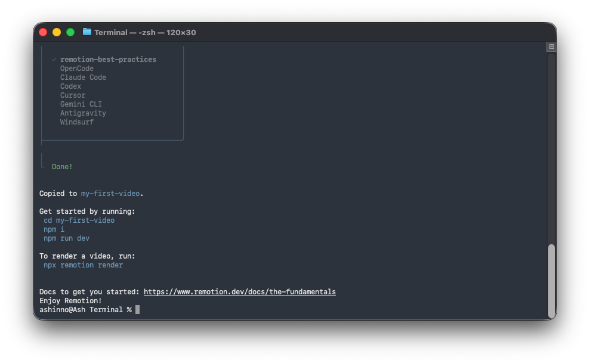Click the folder proxy icon in title bar
The height and width of the screenshot is (364, 590).
point(87,32)
